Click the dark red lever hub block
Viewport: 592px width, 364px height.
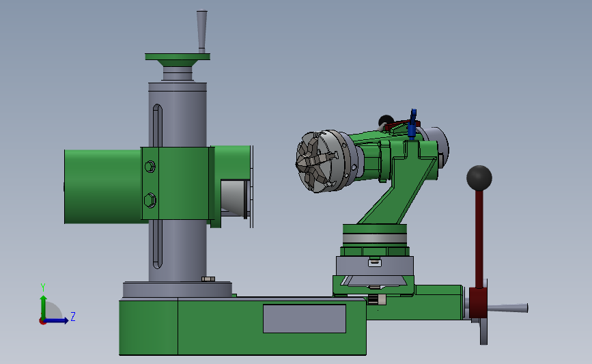coord(478,303)
